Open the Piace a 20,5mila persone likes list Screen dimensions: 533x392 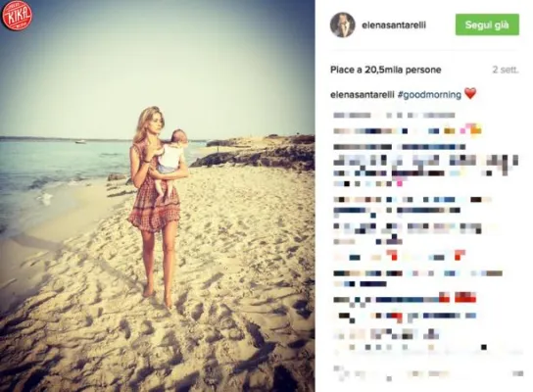pos(386,70)
